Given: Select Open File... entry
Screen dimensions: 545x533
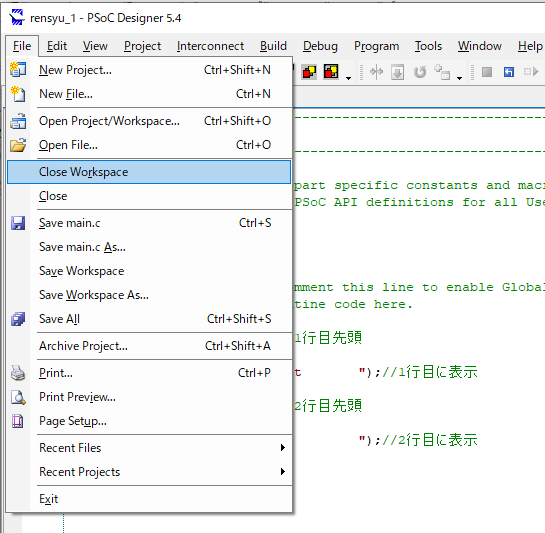Looking at the screenshot, I should [149, 145].
